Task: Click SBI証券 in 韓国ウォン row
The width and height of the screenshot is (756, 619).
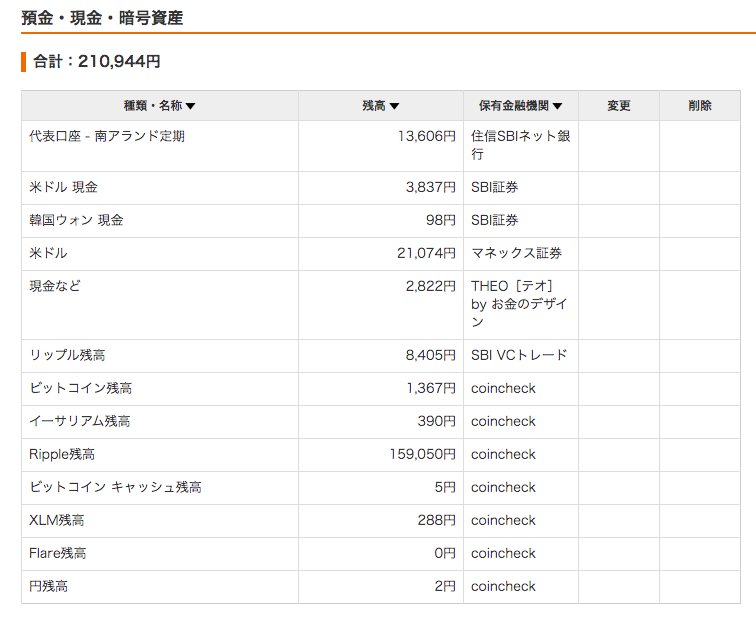Action: [x=494, y=220]
